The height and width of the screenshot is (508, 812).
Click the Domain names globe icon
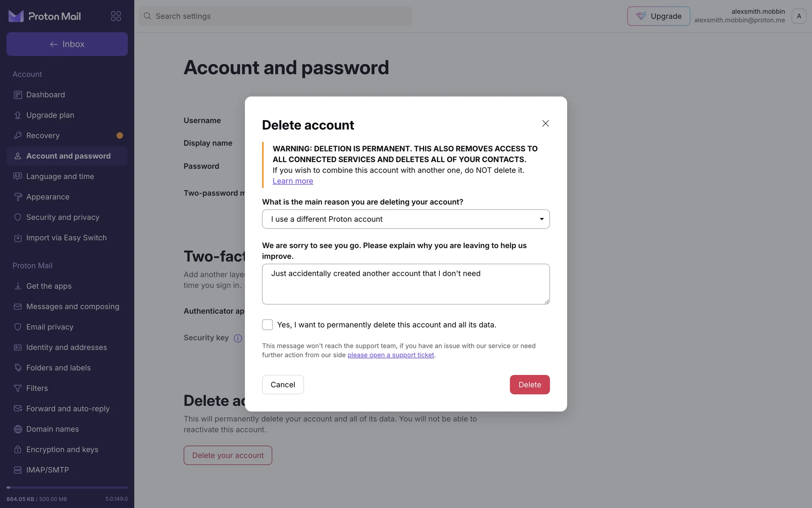[x=18, y=429]
